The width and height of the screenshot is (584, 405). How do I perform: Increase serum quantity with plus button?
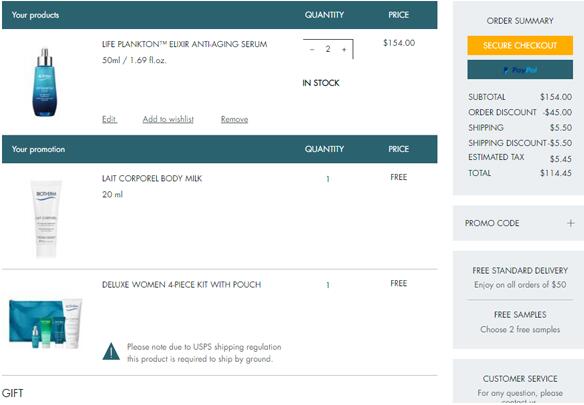[x=344, y=49]
